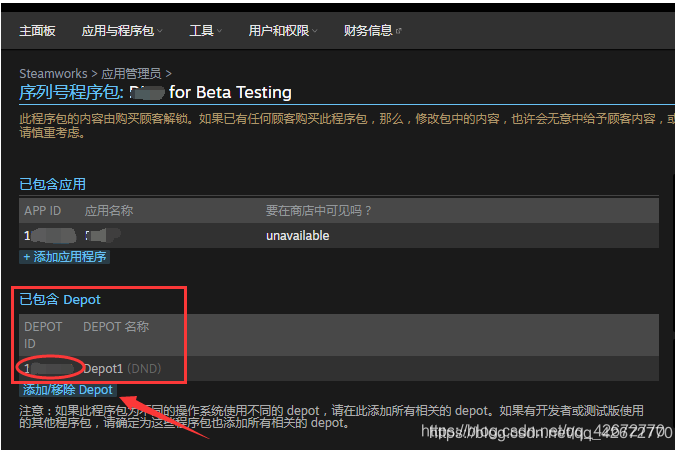
Task: Click the external link icon beside 财务信息
Action: click(x=399, y=31)
